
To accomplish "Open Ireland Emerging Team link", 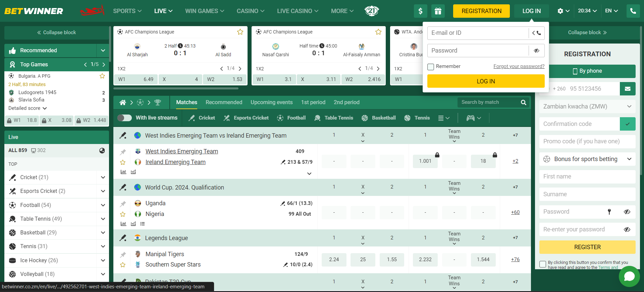I will coord(175,162).
